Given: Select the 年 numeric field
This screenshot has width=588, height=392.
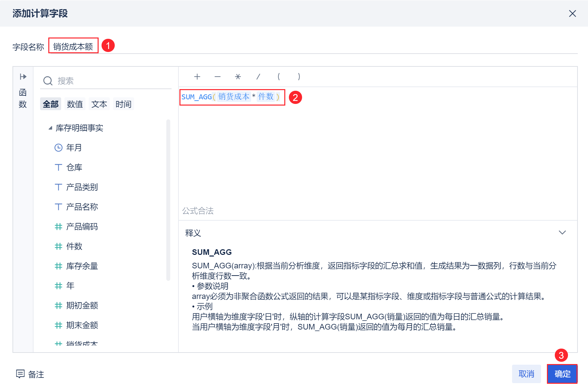Looking at the screenshot, I should (x=70, y=286).
